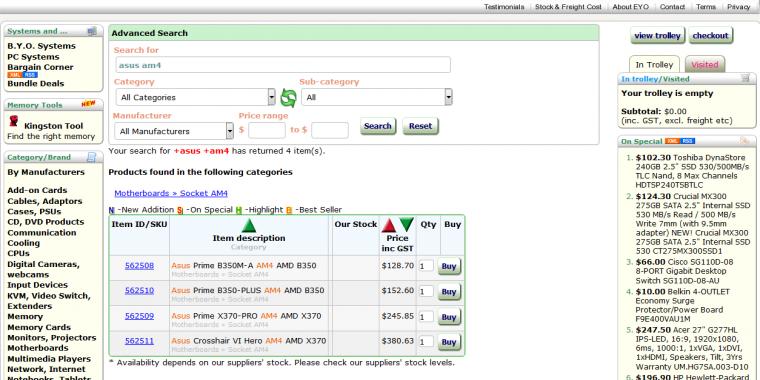Buy the Asus Prime X370-PRO motherboard
Viewport: 760px width, 380px height.
pos(449,317)
